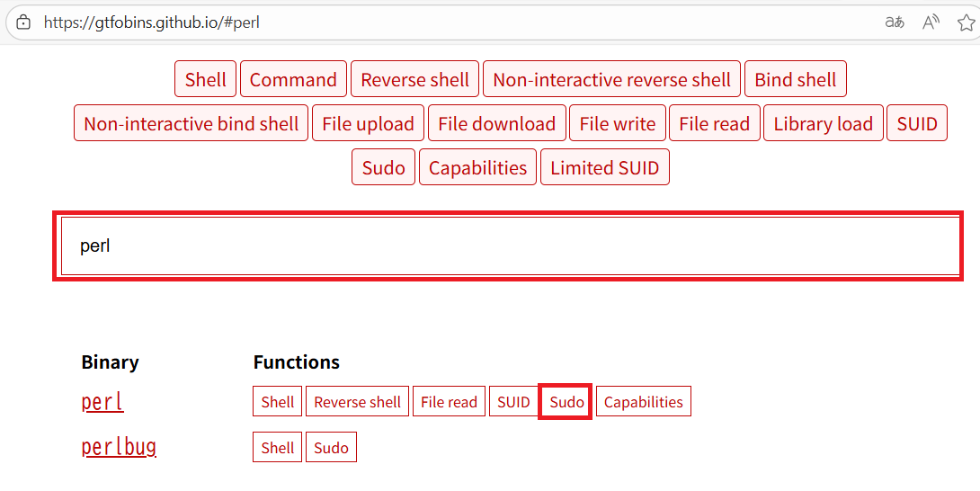This screenshot has width=980, height=491.
Task: Filter by Reverse shell function
Action: [x=415, y=79]
